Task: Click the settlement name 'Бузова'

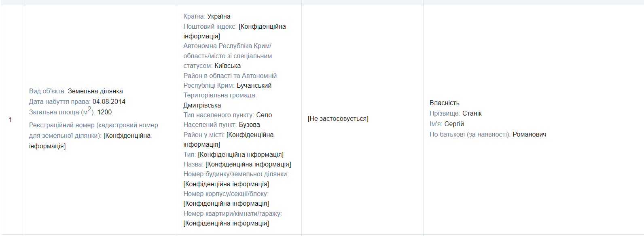Action: pyautogui.click(x=250, y=125)
